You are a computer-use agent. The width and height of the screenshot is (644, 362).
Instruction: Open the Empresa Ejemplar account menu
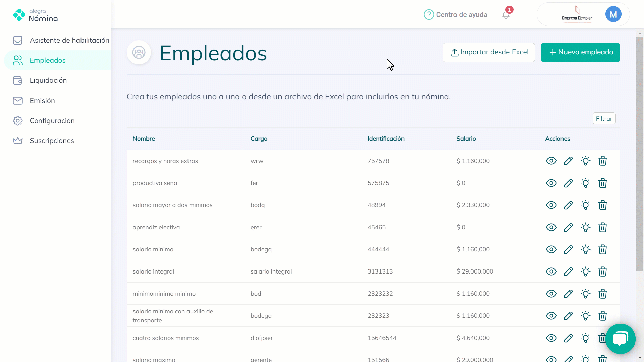(x=577, y=14)
